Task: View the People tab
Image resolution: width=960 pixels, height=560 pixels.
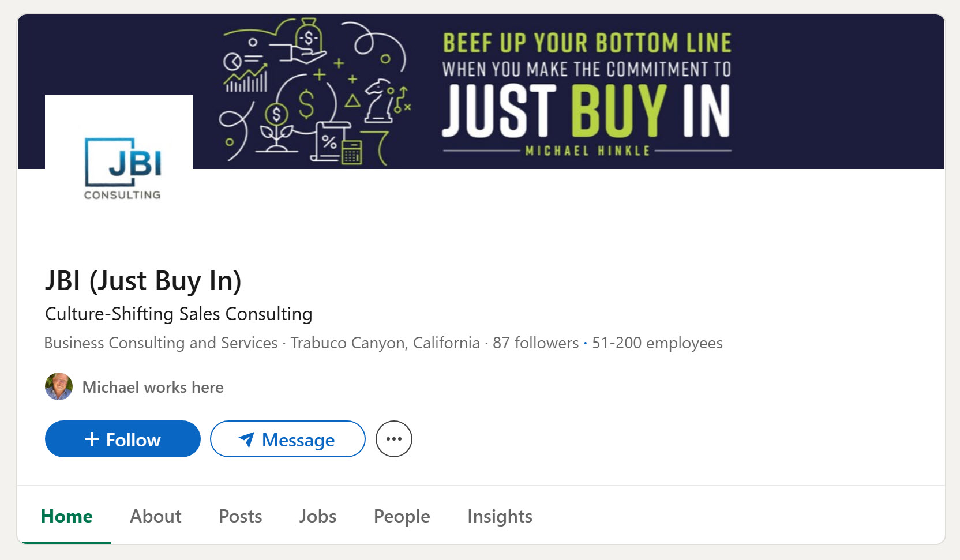Action: click(x=402, y=516)
